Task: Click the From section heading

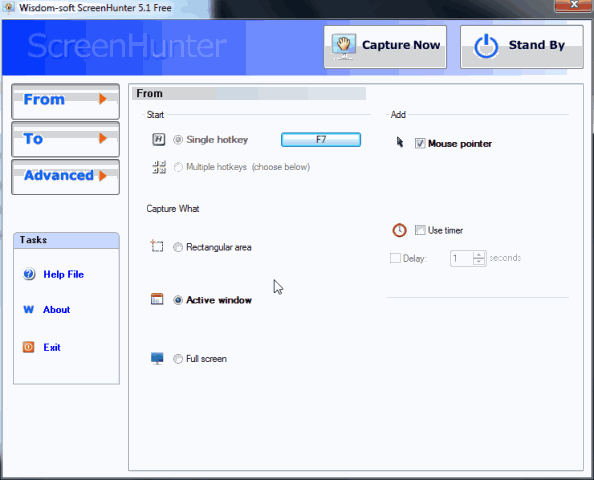Action: pos(150,94)
